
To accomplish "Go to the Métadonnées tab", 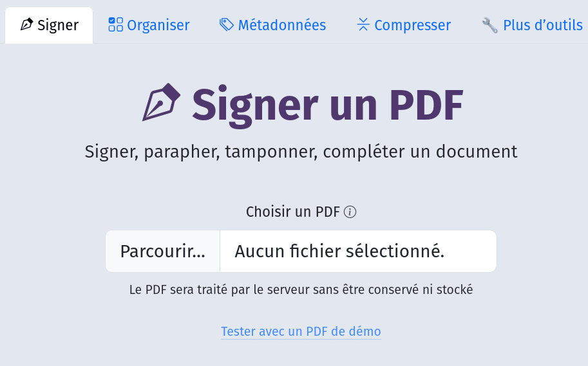I will click(273, 26).
